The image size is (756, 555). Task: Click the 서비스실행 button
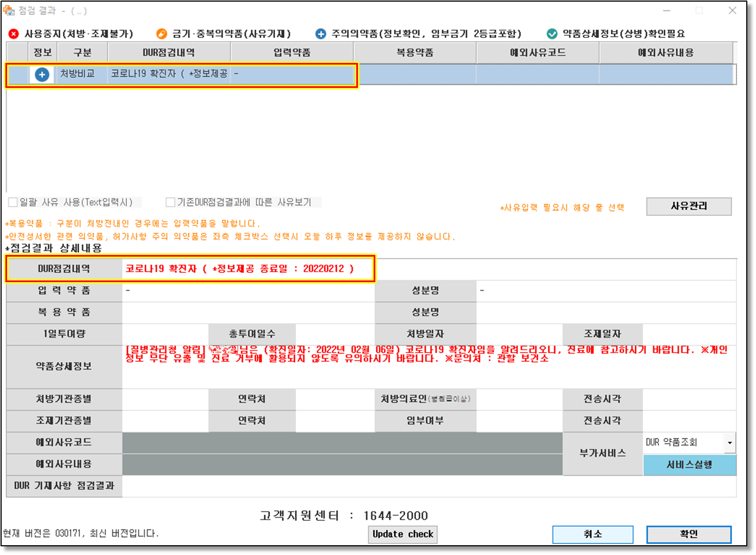pos(689,465)
